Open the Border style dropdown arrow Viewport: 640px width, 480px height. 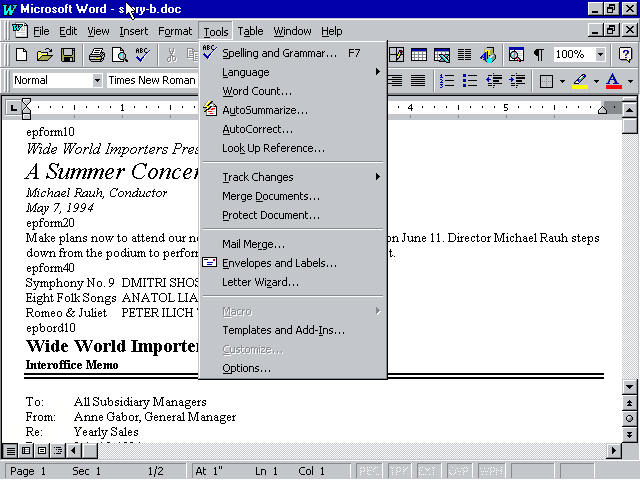coord(562,81)
